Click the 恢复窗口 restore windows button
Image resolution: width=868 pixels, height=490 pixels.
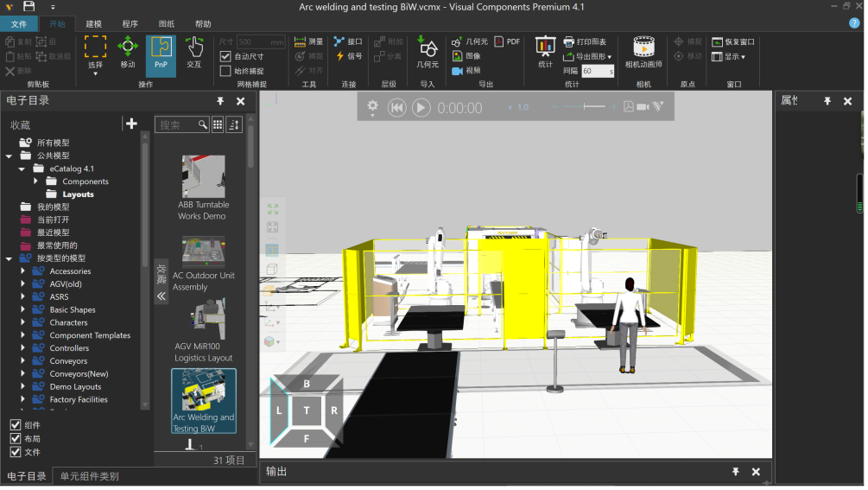coord(732,41)
